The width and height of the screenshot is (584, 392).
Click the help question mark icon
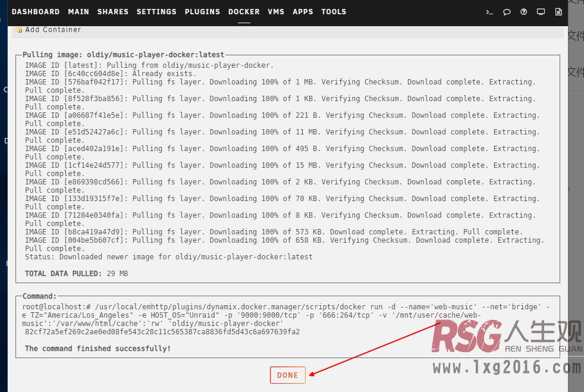[524, 12]
